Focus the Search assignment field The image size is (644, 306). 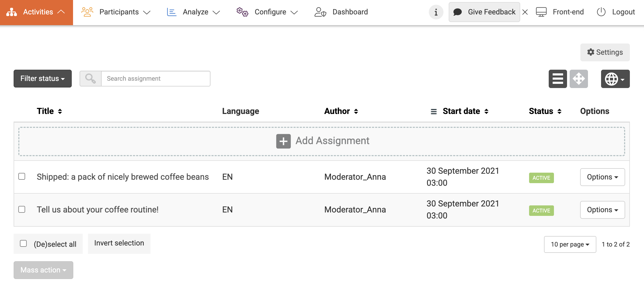(x=156, y=79)
